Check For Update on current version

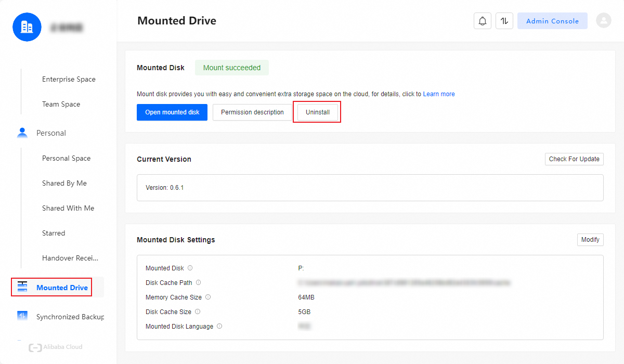[x=574, y=159]
